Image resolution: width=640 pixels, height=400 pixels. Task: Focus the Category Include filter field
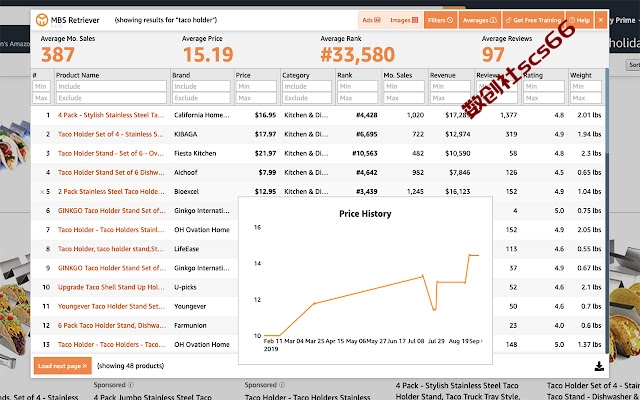(x=307, y=86)
